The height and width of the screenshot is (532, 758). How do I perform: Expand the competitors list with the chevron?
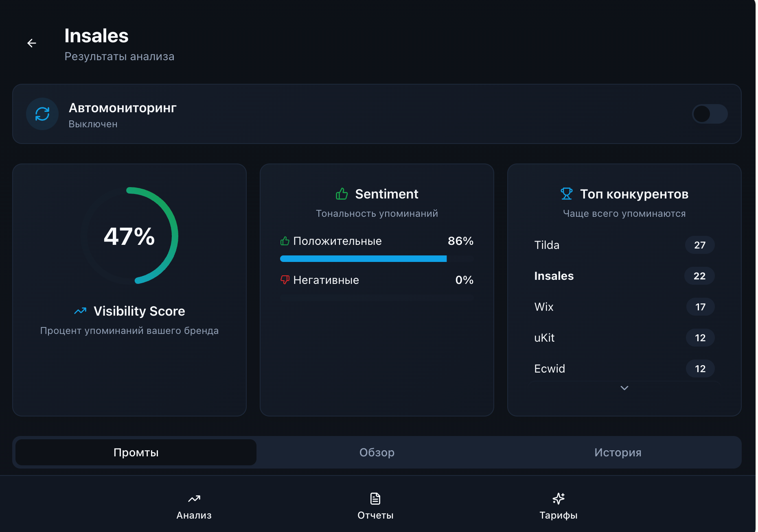(x=624, y=388)
